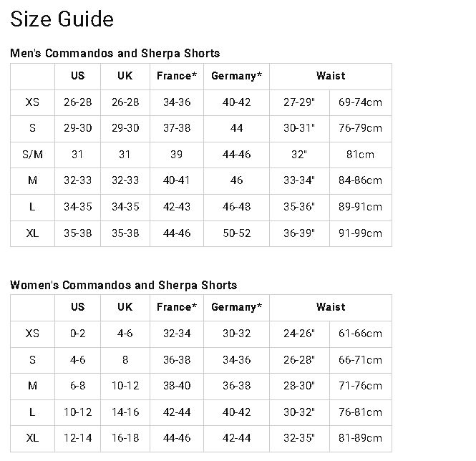
Task: Click the UK header in women's table
Action: pyautogui.click(x=125, y=307)
